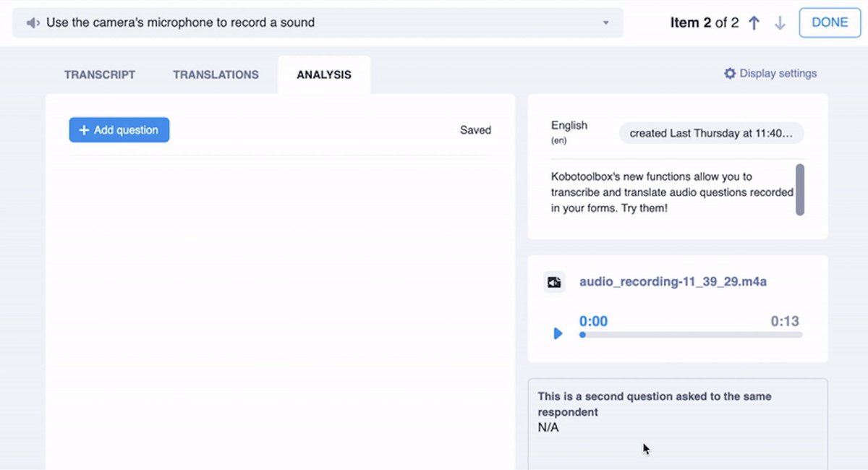The width and height of the screenshot is (868, 470).
Task: Click the 0:00 elapsed time label
Action: pos(593,321)
